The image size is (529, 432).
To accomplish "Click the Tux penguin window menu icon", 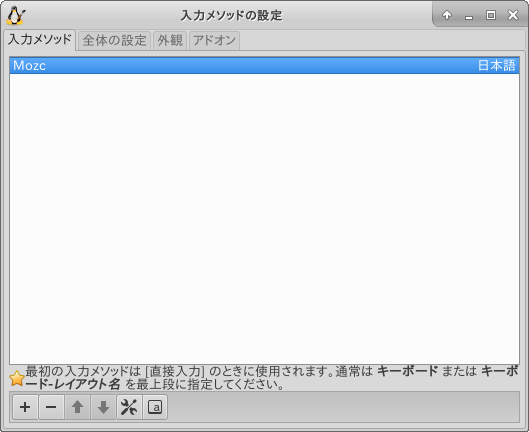I will tap(16, 16).
